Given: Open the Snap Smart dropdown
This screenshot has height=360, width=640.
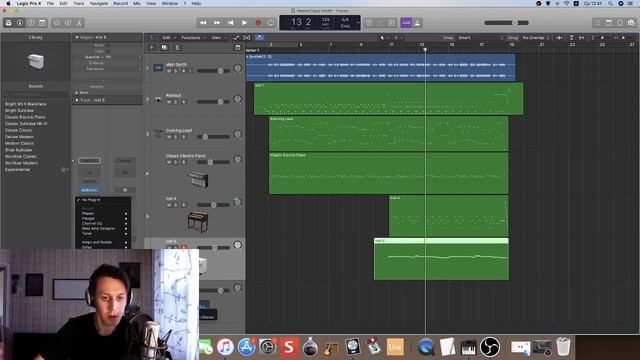Looking at the screenshot, I should point(480,38).
